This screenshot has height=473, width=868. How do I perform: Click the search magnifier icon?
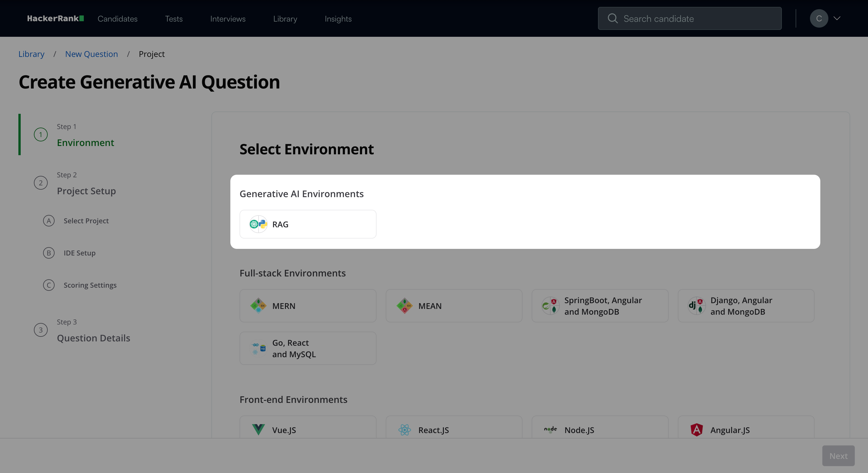click(613, 19)
